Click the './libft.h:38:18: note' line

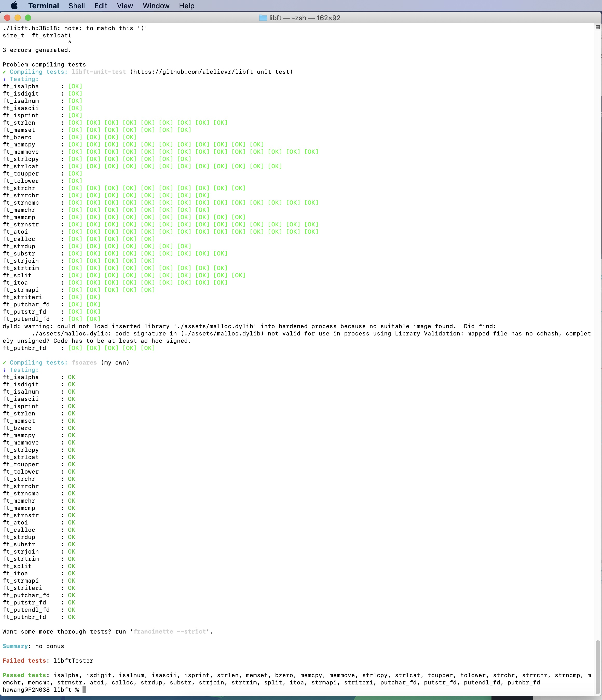pos(75,28)
